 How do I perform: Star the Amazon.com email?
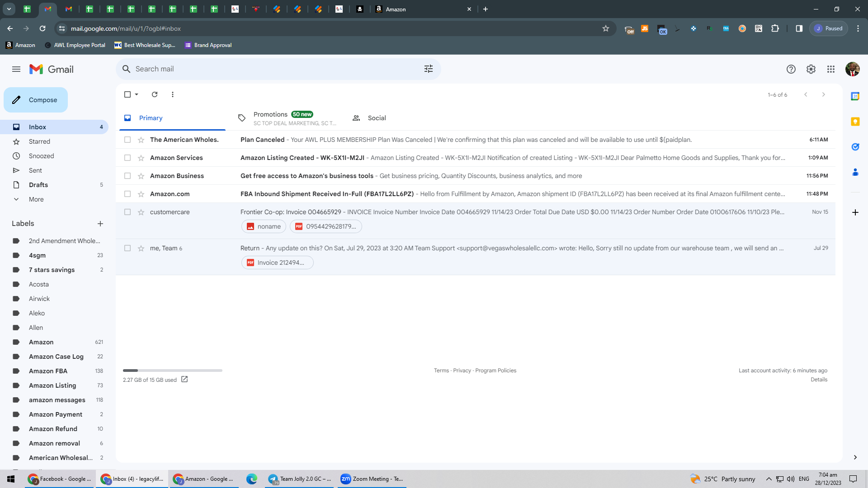141,194
